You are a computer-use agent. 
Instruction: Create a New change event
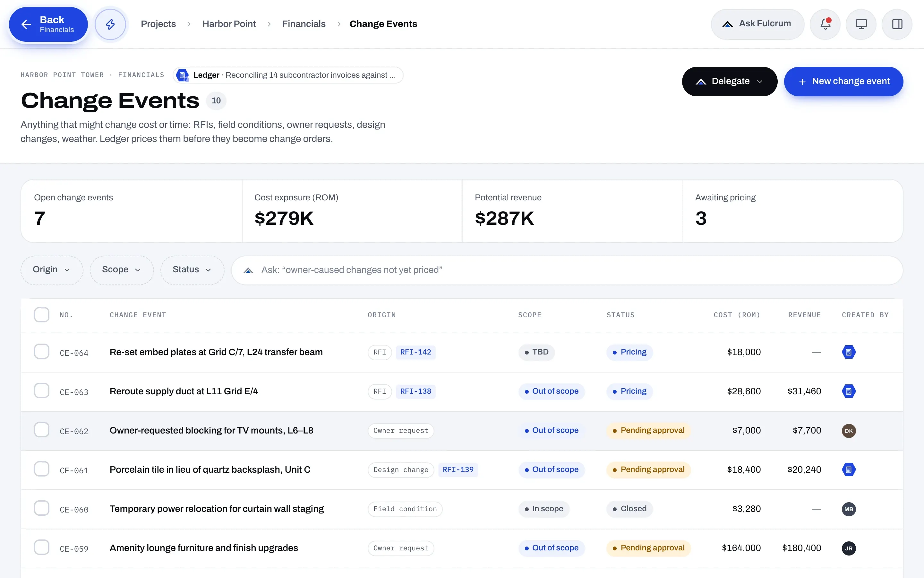pyautogui.click(x=843, y=82)
